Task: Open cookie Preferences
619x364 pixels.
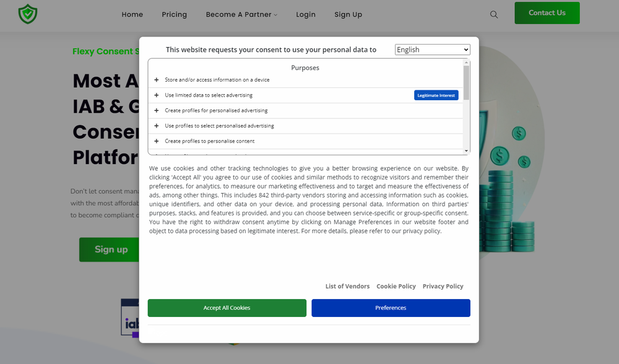Action: tap(391, 308)
